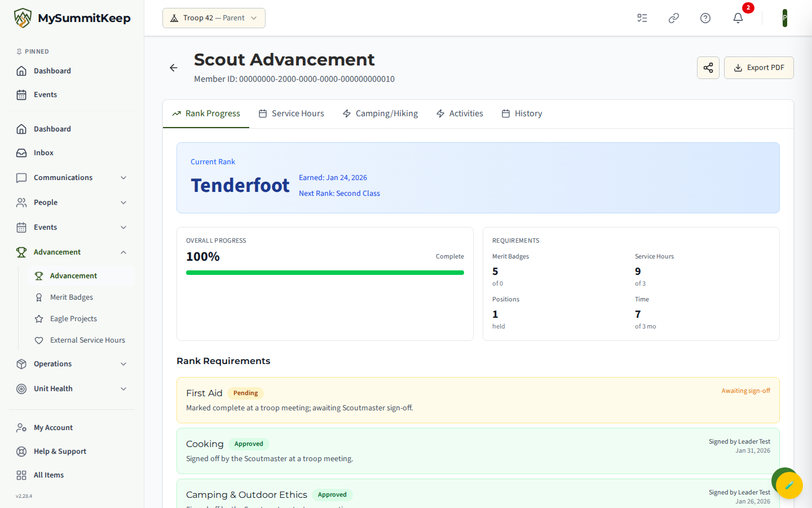Go back using the left arrow
Image resolution: width=812 pixels, height=508 pixels.
click(x=174, y=68)
